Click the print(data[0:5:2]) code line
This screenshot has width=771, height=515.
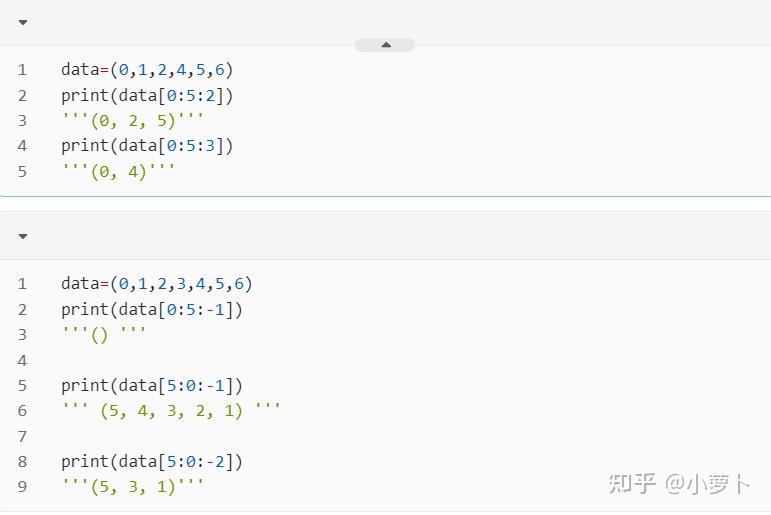(147, 95)
